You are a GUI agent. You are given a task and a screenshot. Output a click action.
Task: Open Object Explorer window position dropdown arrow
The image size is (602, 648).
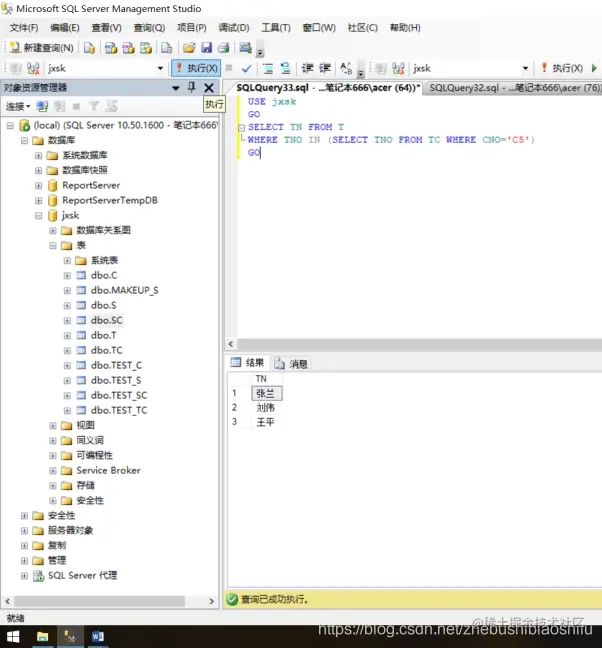pos(176,88)
